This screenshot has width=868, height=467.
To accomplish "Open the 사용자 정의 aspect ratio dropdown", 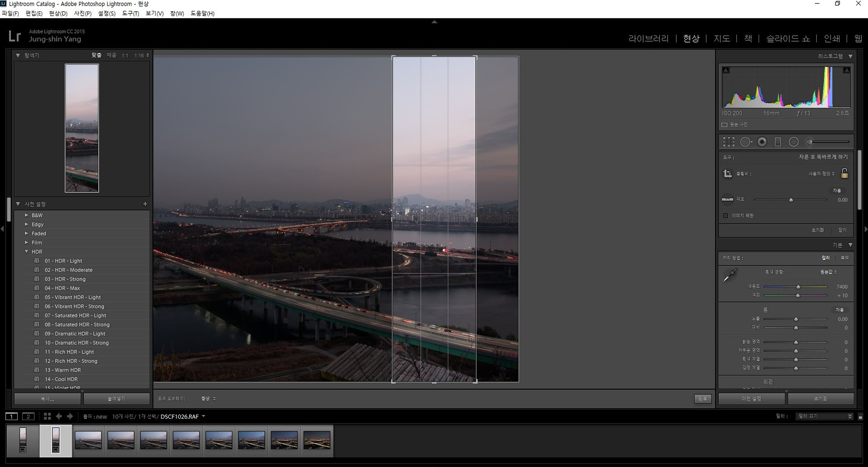I will (x=821, y=174).
